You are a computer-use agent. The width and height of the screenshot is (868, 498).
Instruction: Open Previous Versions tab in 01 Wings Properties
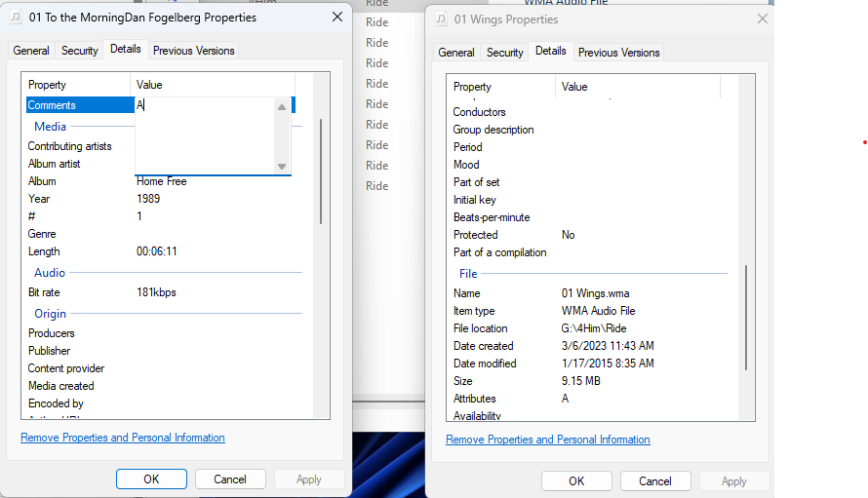619,53
